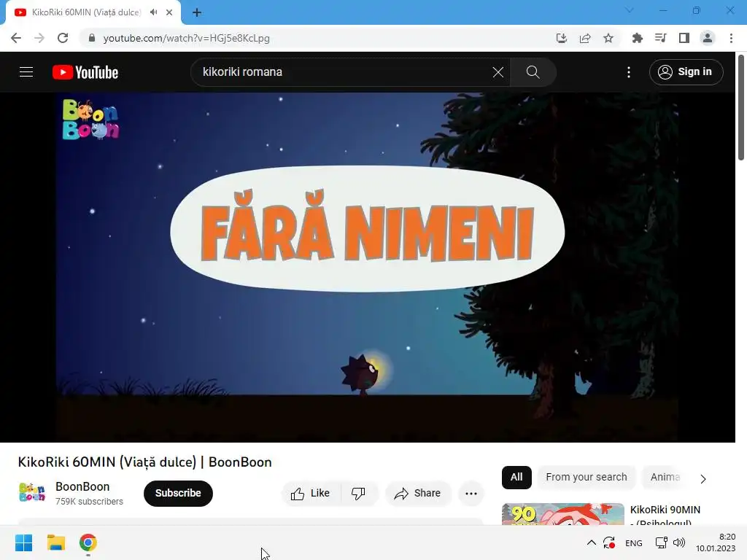The width and height of the screenshot is (747, 560).
Task: Select the All filter chip
Action: [x=516, y=477]
